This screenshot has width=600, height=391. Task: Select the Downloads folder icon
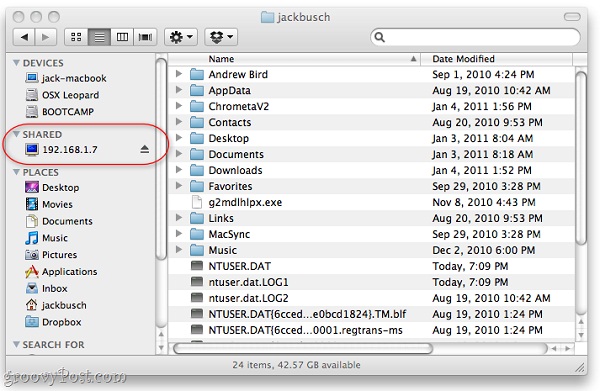(x=197, y=170)
